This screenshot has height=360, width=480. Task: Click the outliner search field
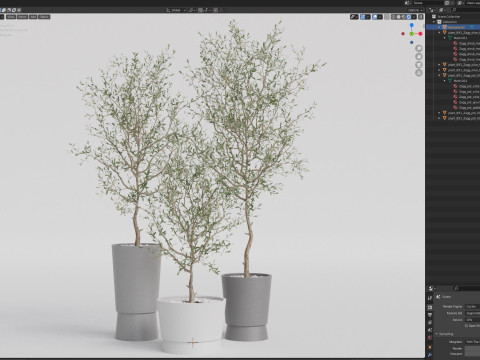tap(466, 10)
